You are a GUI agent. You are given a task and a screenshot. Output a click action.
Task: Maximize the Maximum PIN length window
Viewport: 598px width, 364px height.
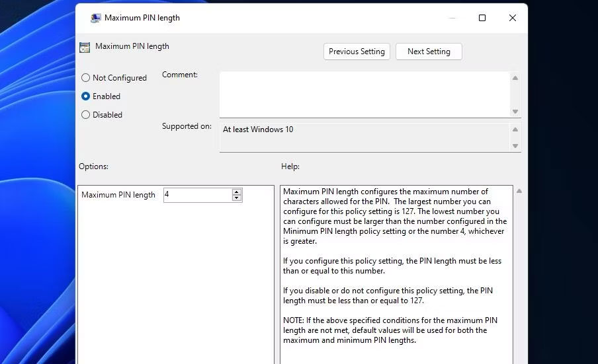[482, 18]
